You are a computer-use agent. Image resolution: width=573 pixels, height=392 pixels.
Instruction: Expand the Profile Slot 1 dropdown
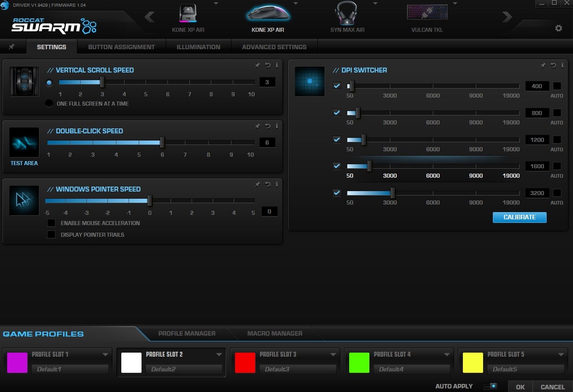coord(105,354)
